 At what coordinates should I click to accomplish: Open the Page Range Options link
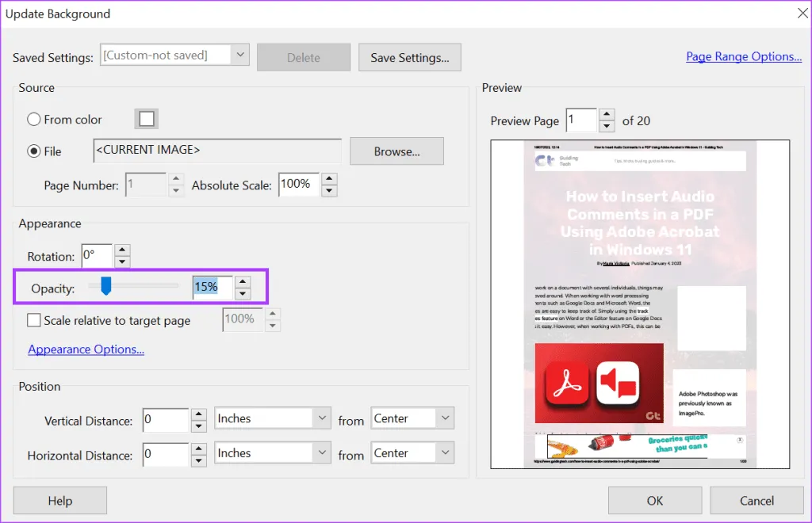(744, 56)
